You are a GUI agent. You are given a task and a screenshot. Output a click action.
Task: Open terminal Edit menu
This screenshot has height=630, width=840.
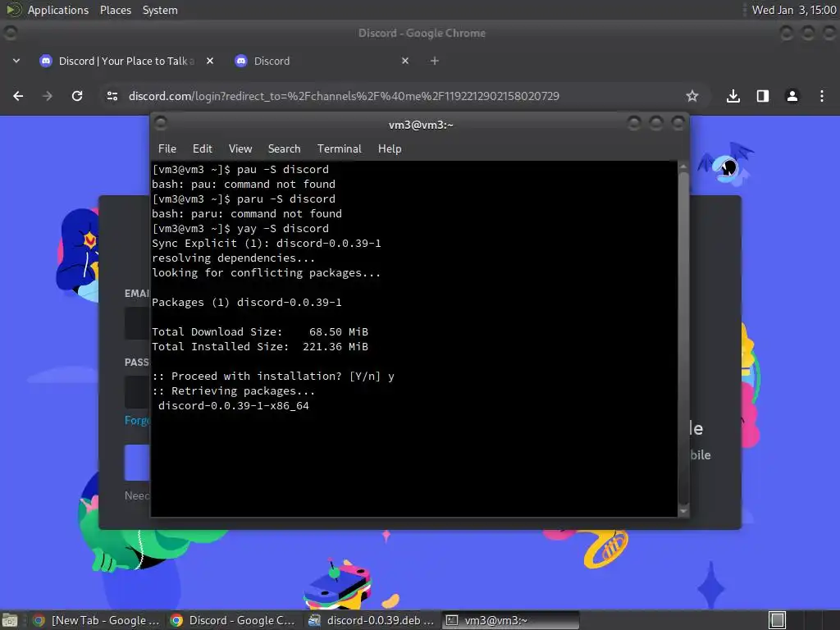click(203, 149)
